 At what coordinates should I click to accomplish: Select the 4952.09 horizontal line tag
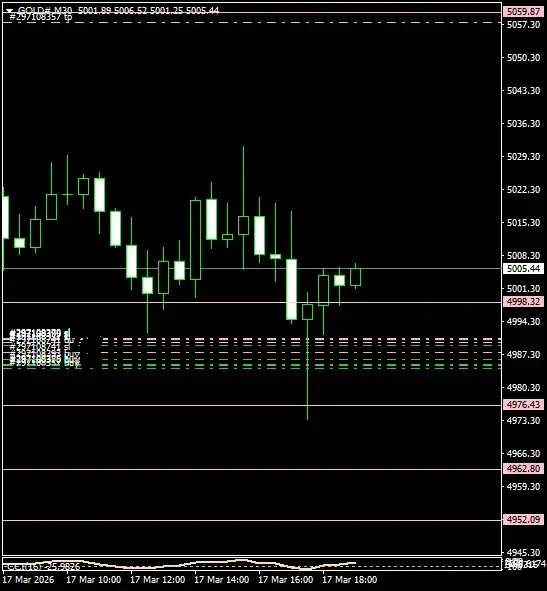(x=523, y=520)
